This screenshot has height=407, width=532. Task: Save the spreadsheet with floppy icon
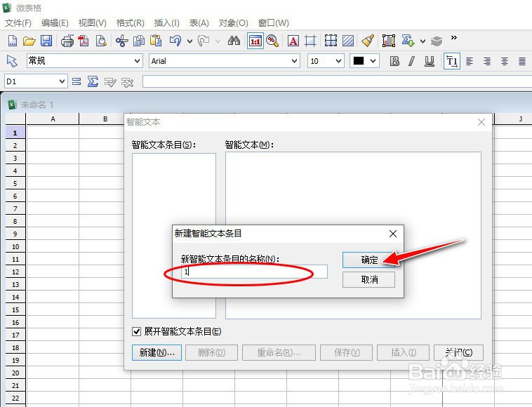coord(46,41)
